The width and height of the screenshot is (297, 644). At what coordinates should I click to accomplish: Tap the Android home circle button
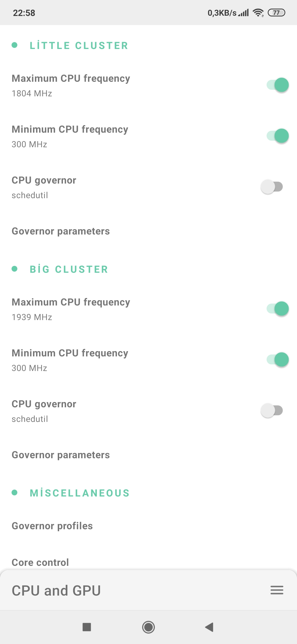(148, 627)
